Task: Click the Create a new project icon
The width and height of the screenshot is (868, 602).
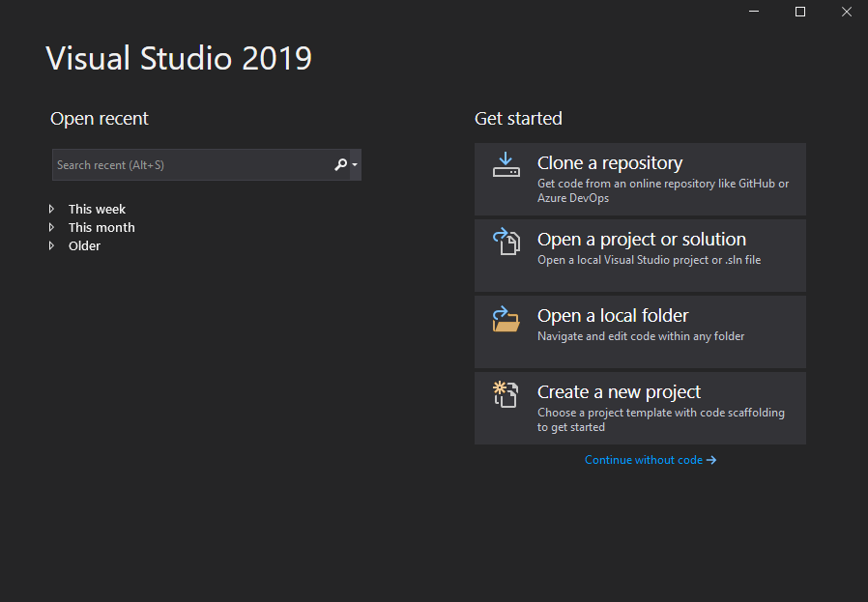Action: (x=506, y=394)
